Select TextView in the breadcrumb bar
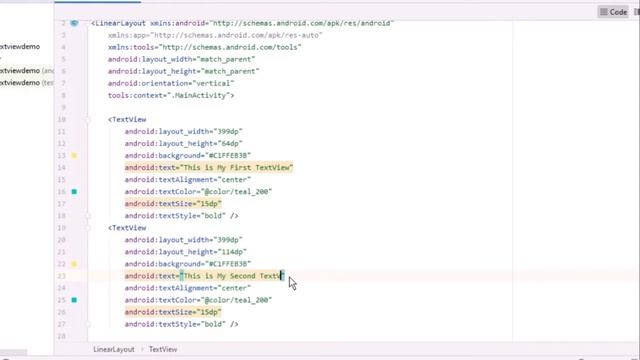 click(x=163, y=349)
